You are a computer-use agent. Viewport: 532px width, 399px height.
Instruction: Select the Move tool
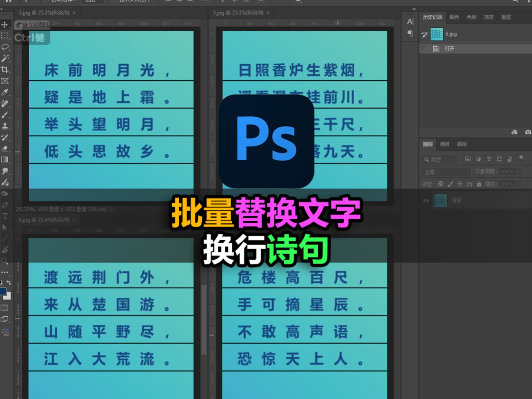point(5,25)
